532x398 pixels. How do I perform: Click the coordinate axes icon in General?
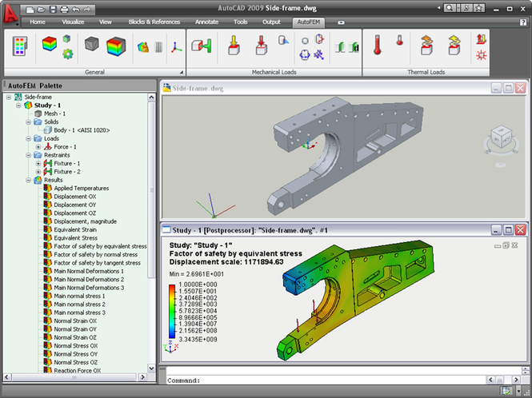click(176, 47)
